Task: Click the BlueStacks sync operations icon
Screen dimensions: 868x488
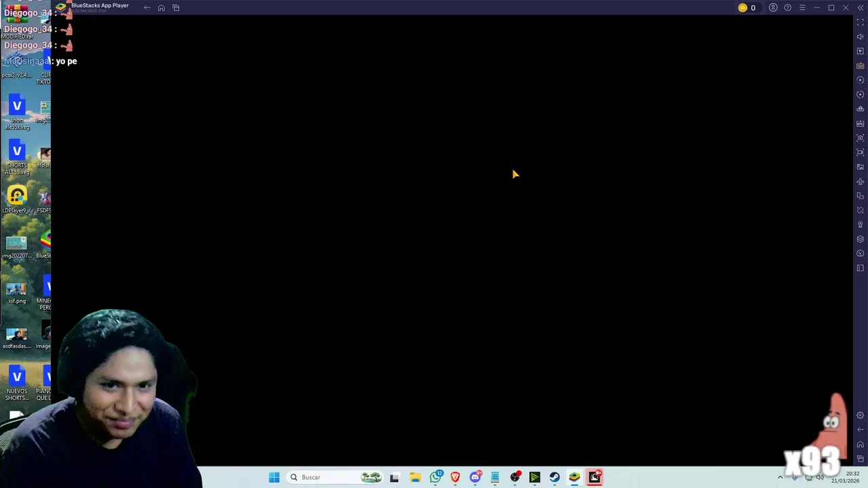Action: (x=861, y=94)
